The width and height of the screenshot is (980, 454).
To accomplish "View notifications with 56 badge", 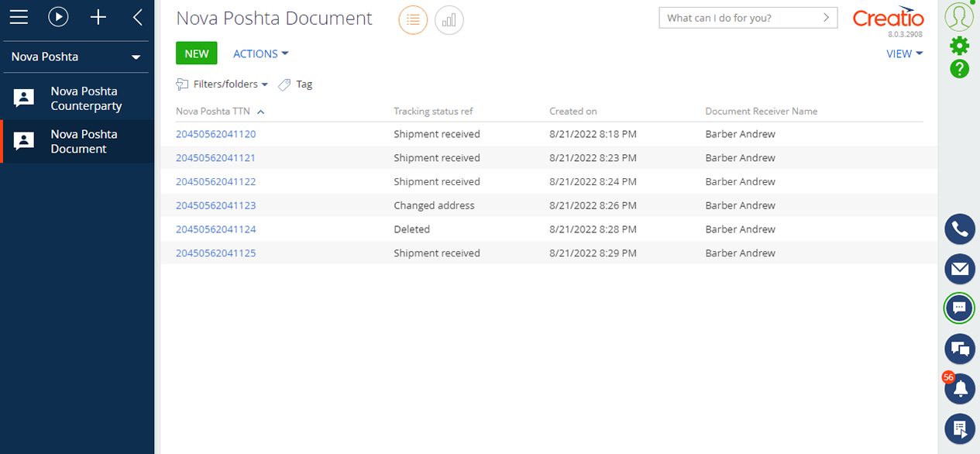I will coord(959,388).
